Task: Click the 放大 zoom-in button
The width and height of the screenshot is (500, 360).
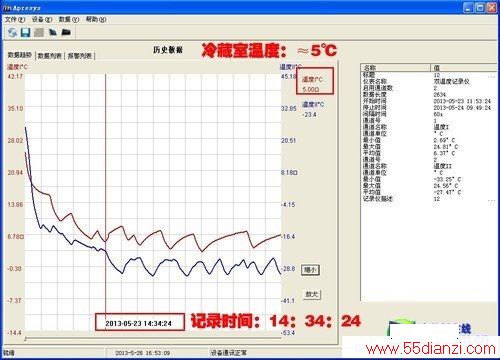Action: click(312, 294)
